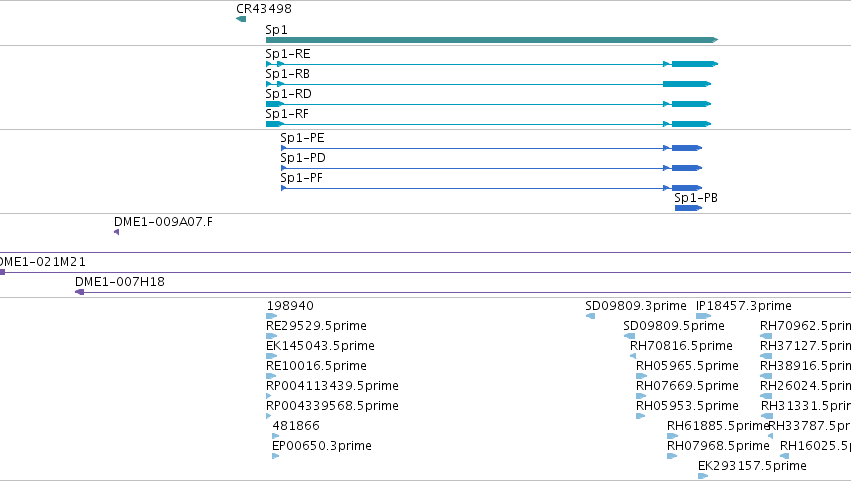Image resolution: width=851 pixels, height=481 pixels.
Task: Select the Sp1-RF transcript label
Action: pyautogui.click(x=287, y=114)
